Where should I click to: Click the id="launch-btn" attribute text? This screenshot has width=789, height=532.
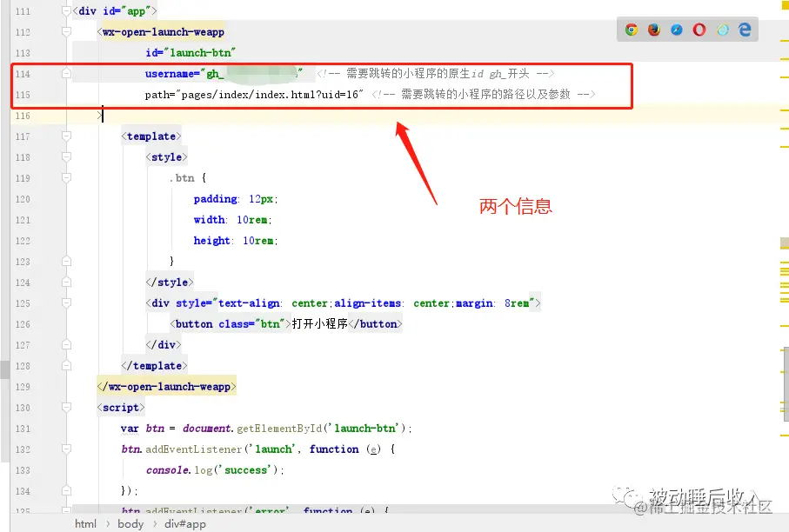click(191, 53)
